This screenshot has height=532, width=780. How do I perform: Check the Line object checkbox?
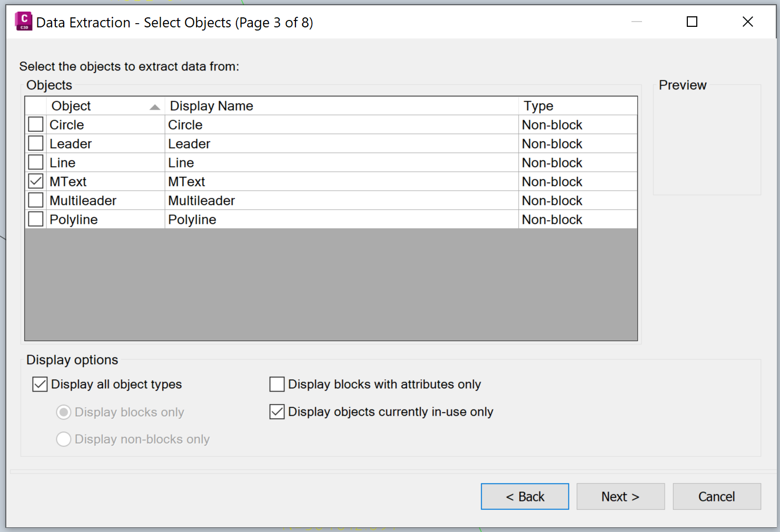[35, 162]
